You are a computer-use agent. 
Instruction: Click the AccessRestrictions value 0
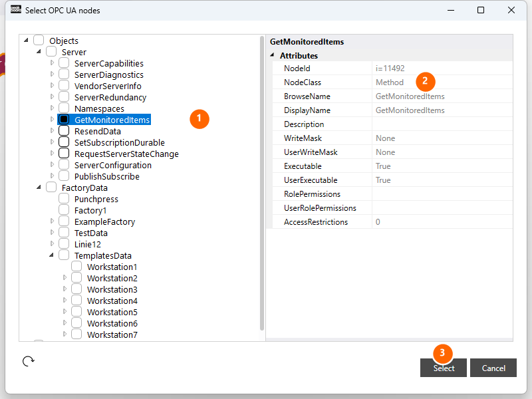[378, 222]
